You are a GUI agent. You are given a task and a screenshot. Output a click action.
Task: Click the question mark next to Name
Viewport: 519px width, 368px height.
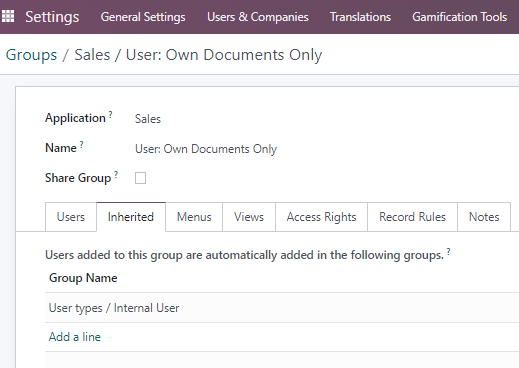click(x=81, y=144)
